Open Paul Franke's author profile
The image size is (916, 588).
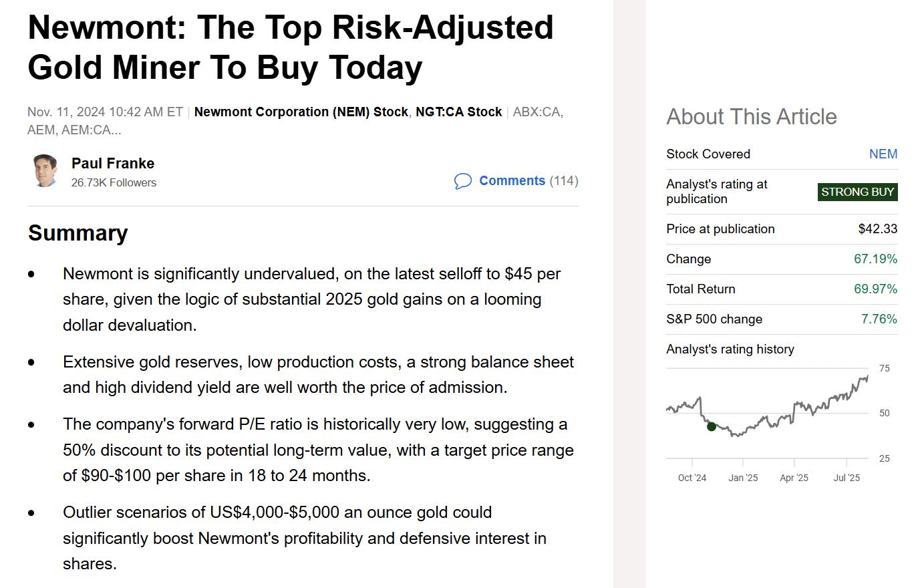[112, 163]
